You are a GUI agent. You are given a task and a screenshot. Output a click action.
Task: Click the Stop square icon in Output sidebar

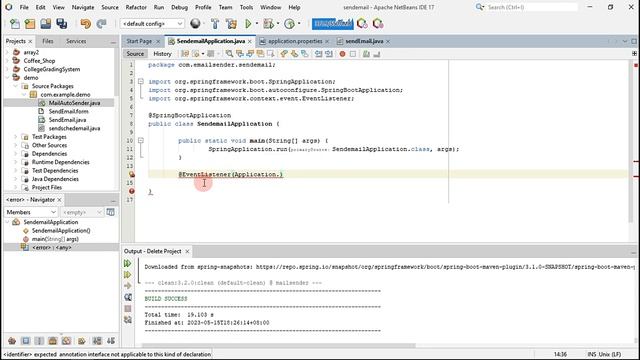pos(128,309)
